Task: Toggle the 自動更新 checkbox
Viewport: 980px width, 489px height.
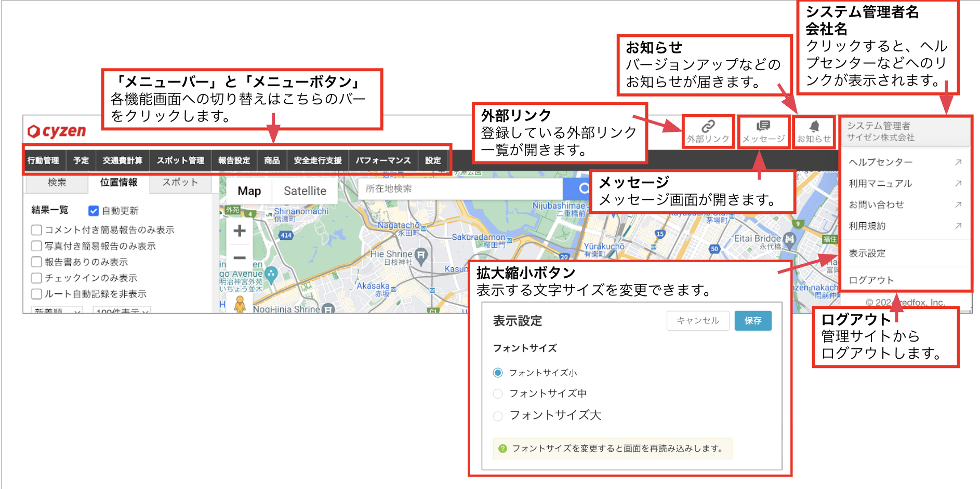Action: [x=94, y=211]
